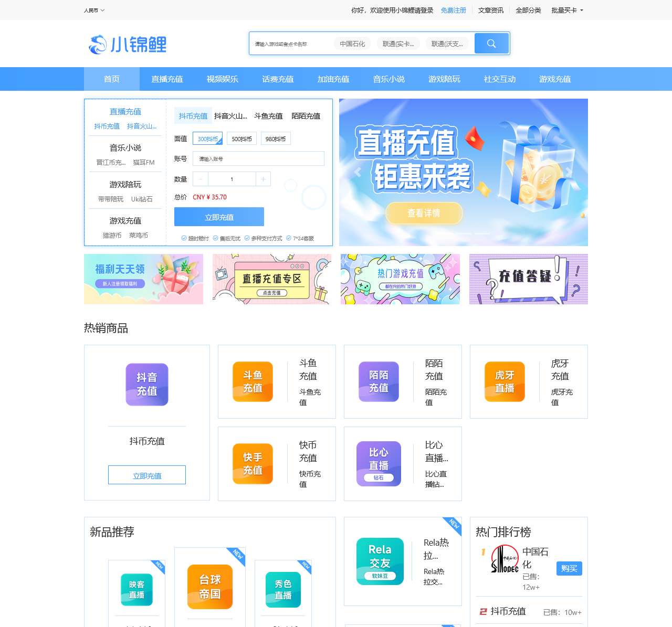
Task: Expand the 批量买卡 dropdown menu
Action: tap(567, 10)
